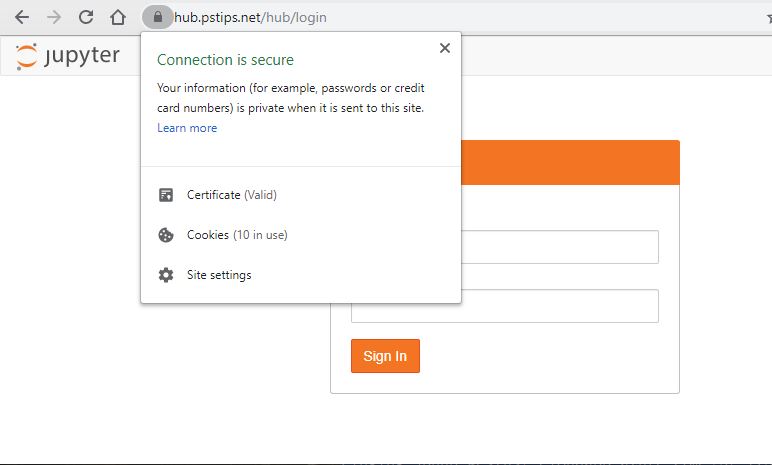Open Site settings entry
Image resolution: width=772 pixels, height=465 pixels.
(x=219, y=275)
